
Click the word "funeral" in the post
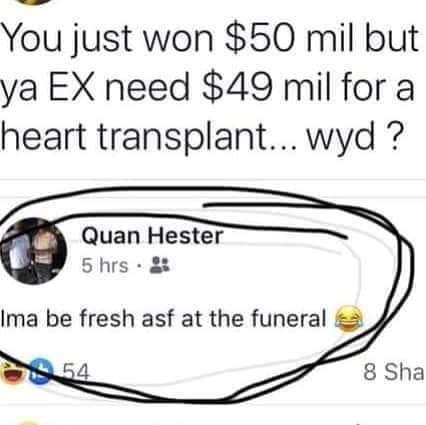click(289, 318)
